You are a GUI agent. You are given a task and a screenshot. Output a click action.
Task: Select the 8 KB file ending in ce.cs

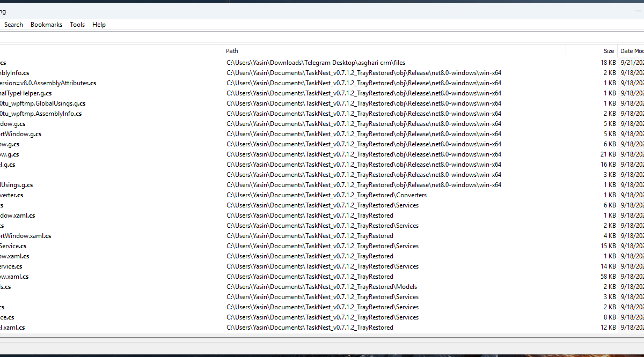[8, 317]
